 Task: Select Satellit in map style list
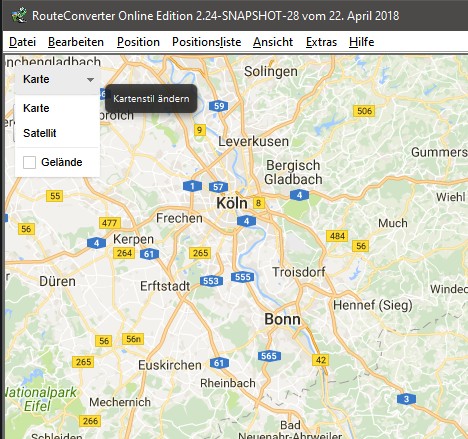point(40,133)
